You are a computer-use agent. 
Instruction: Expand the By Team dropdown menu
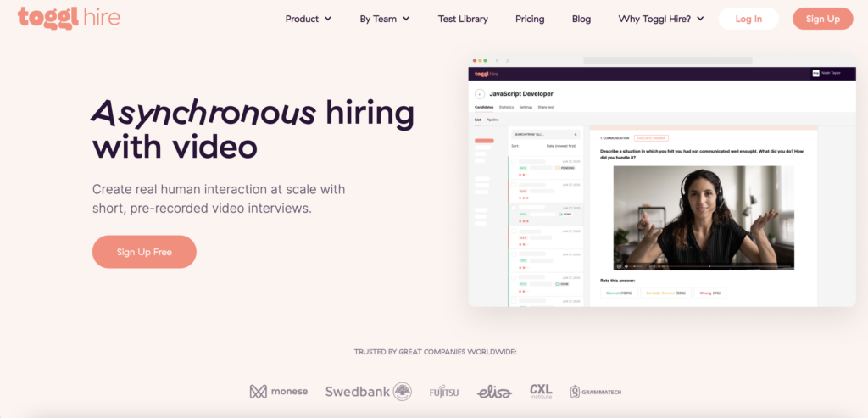coord(385,19)
